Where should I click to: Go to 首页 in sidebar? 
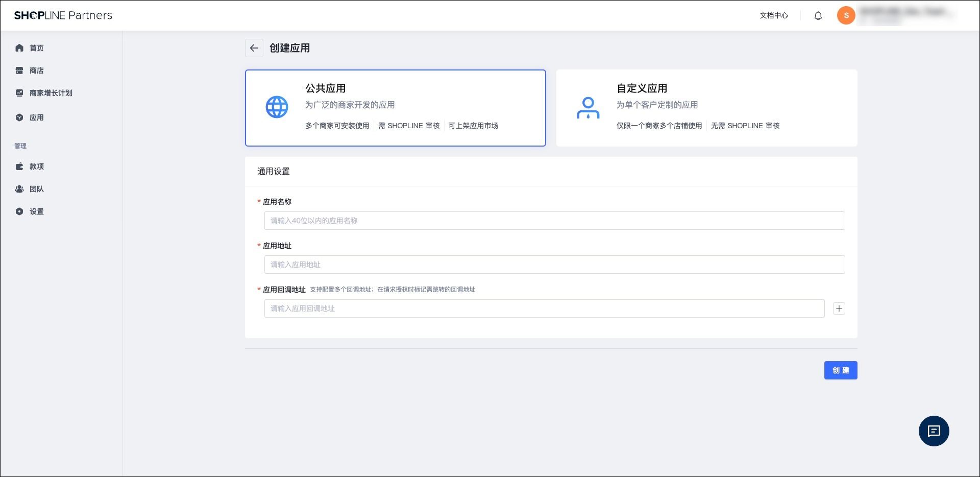(x=36, y=48)
